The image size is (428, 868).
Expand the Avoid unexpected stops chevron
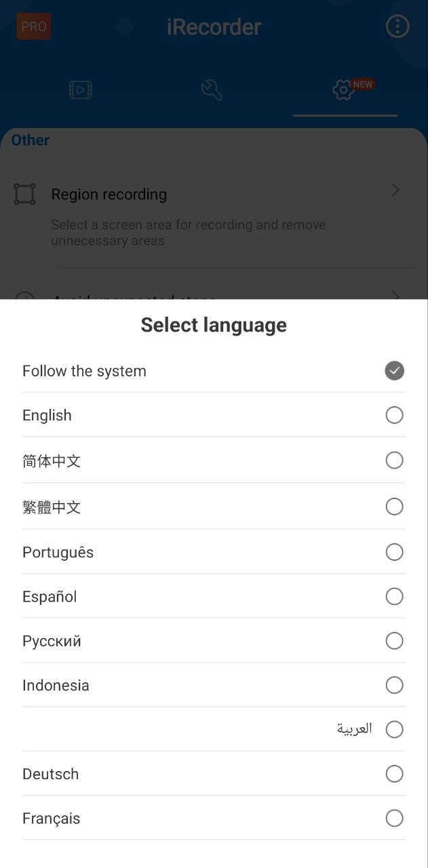pos(396,296)
